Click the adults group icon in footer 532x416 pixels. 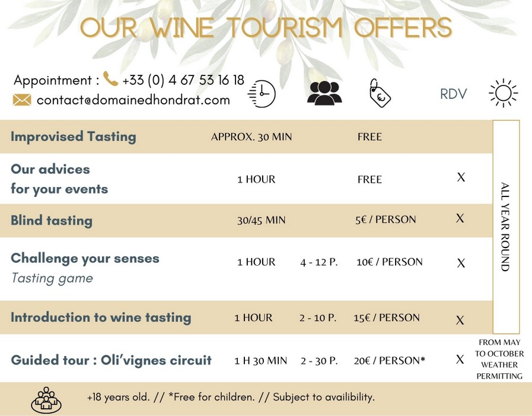point(46,399)
